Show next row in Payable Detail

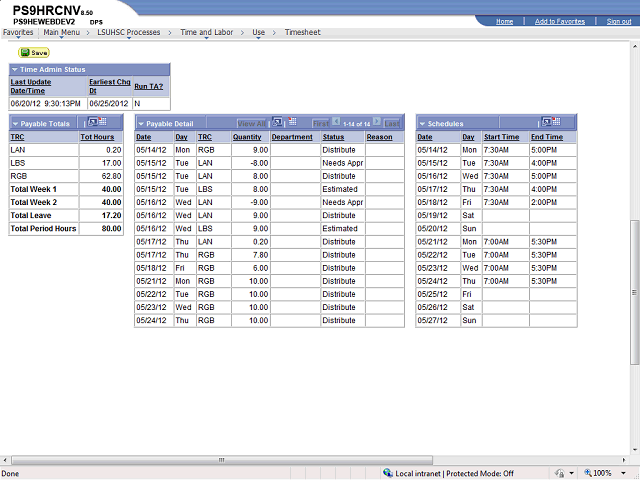(x=377, y=123)
